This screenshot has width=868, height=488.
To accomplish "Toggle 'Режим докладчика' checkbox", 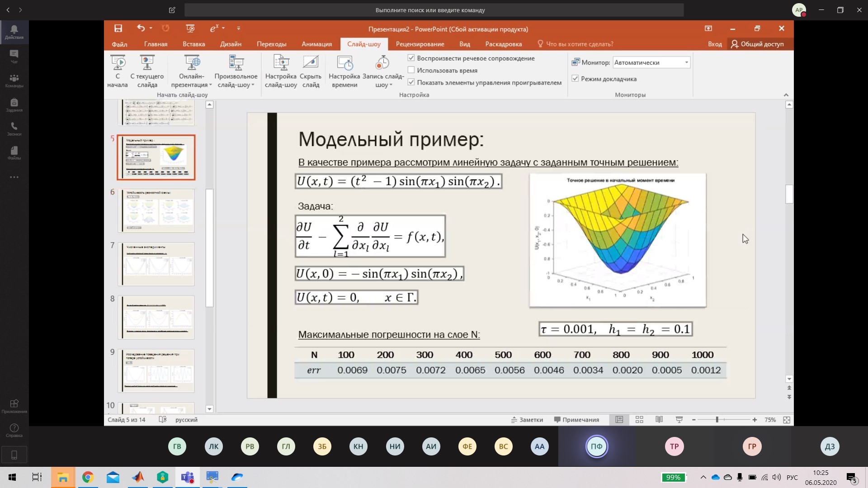I will [575, 78].
